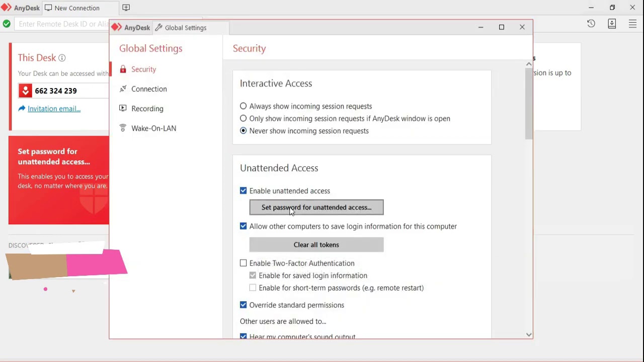Click the scroll down arrow in settings

click(529, 334)
